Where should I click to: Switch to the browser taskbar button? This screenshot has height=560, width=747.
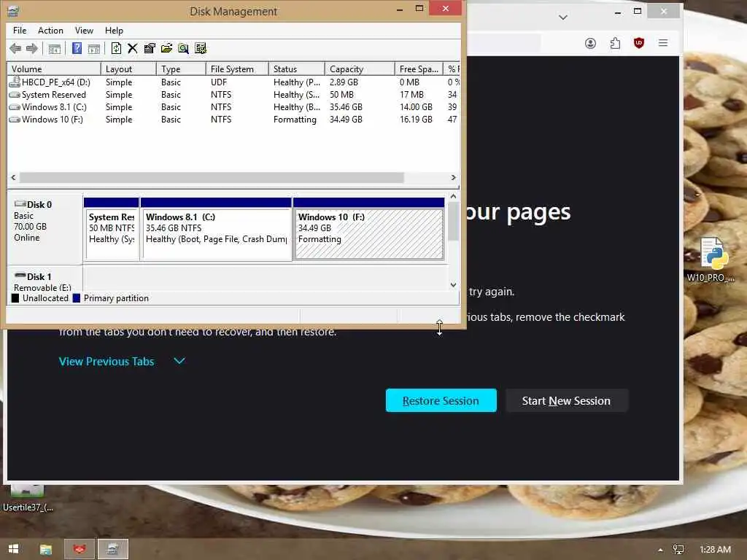click(79, 549)
